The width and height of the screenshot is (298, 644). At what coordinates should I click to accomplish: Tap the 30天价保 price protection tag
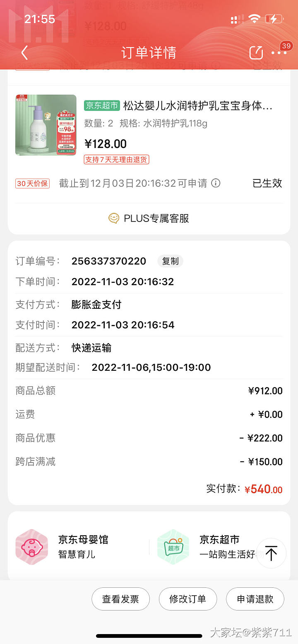32,184
